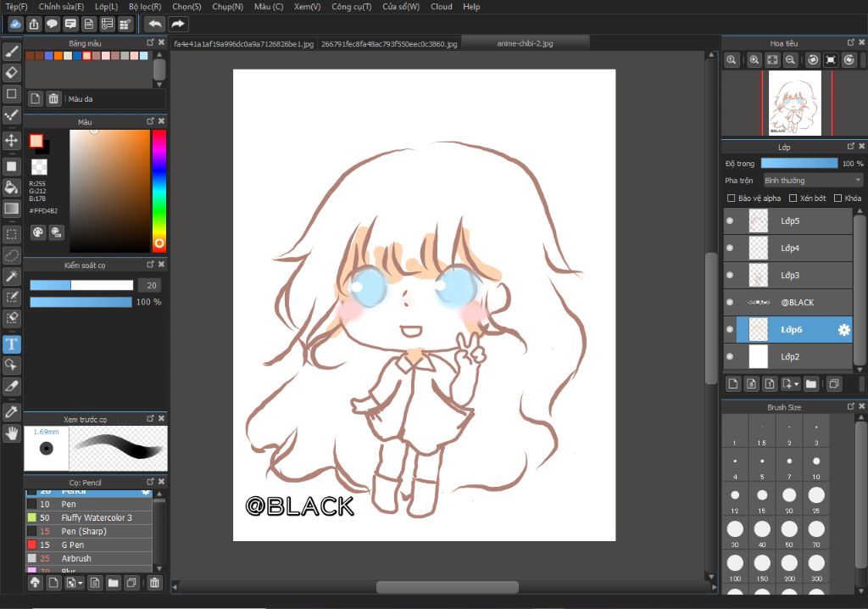Select the Hand pan tool
This screenshot has height=609, width=868.
pos(12,433)
